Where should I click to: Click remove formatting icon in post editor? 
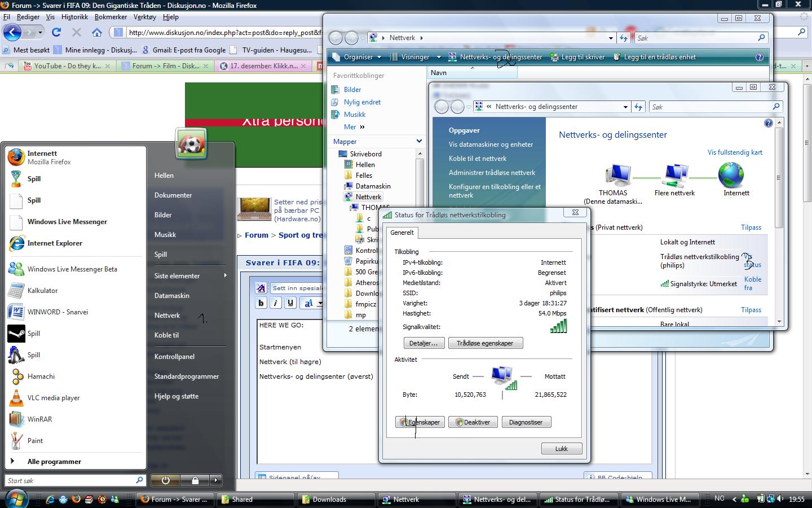coord(261,288)
